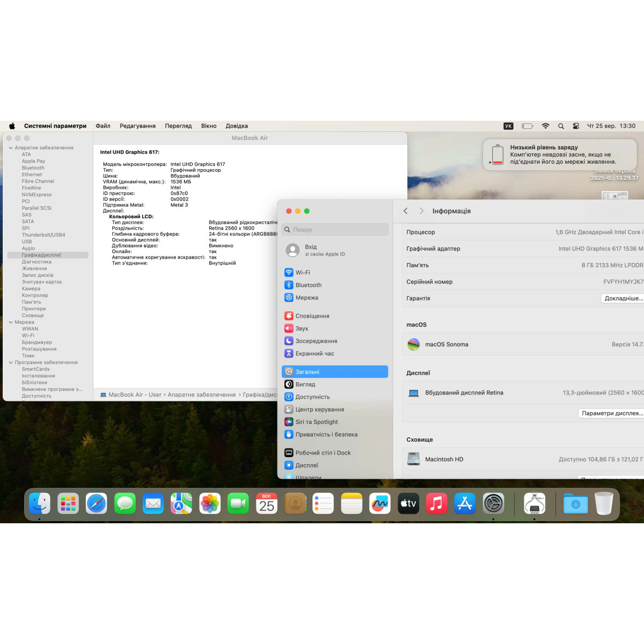Open the Перегляд menu
This screenshot has width=644, height=644.
[x=178, y=126]
